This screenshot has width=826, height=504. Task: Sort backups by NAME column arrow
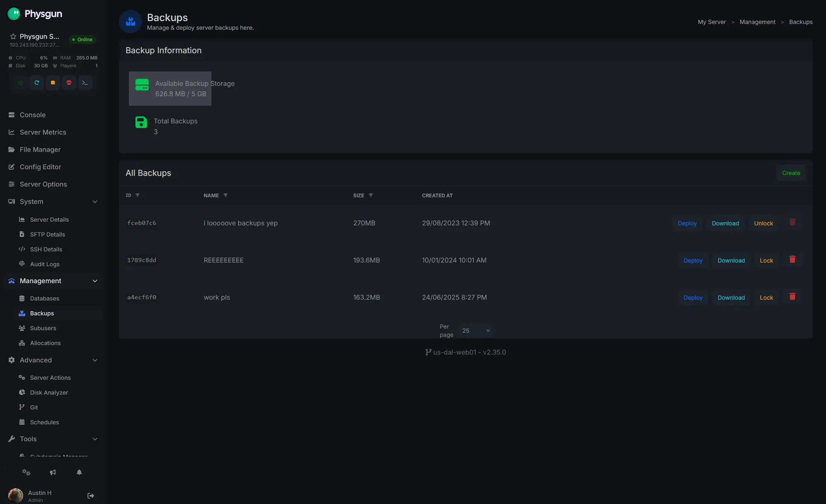(225, 195)
